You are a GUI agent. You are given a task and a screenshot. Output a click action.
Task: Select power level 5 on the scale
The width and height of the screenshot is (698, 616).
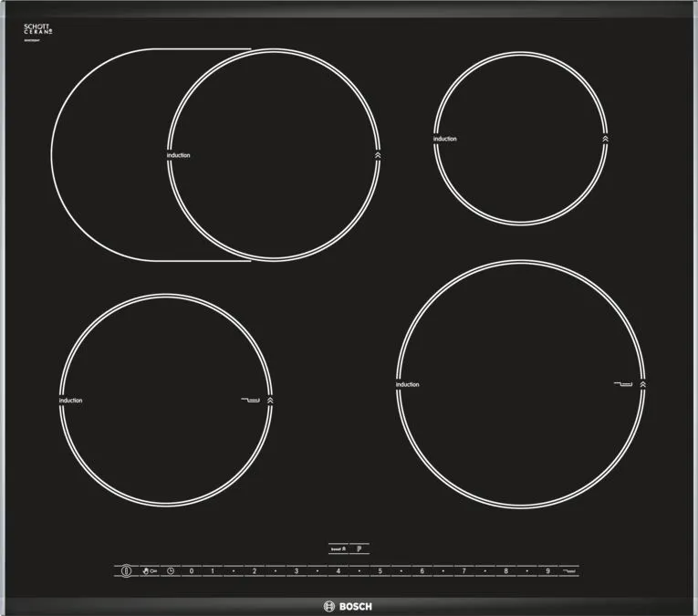click(x=379, y=571)
